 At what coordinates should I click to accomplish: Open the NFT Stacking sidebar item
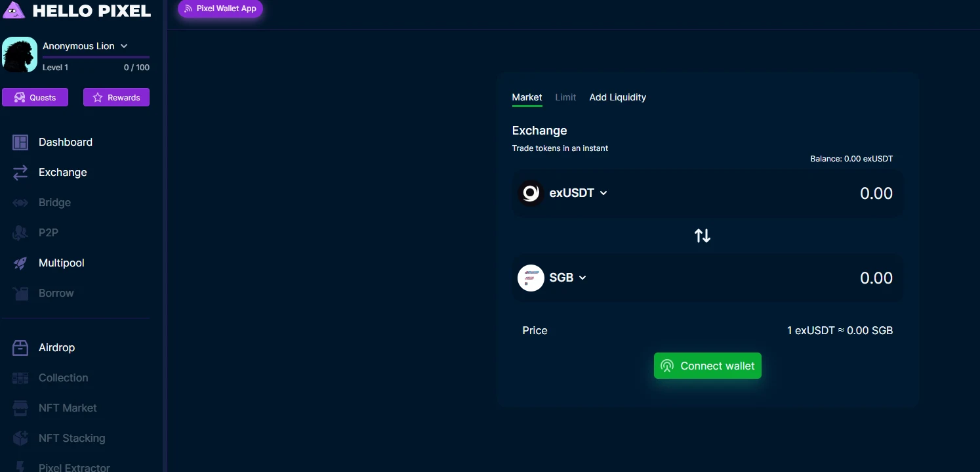click(x=71, y=438)
